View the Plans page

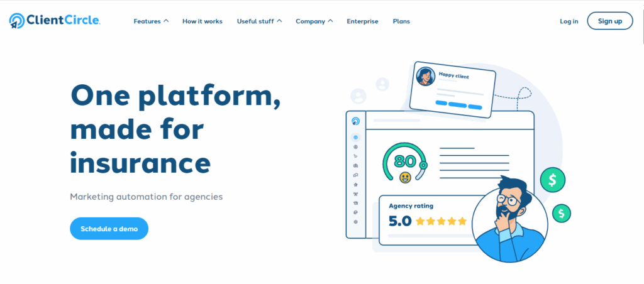click(401, 21)
